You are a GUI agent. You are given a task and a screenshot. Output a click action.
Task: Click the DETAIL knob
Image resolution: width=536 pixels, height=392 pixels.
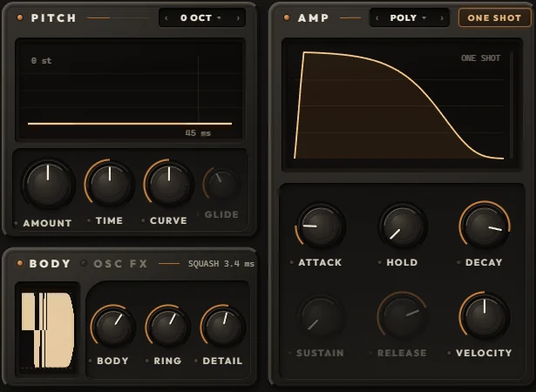click(223, 326)
